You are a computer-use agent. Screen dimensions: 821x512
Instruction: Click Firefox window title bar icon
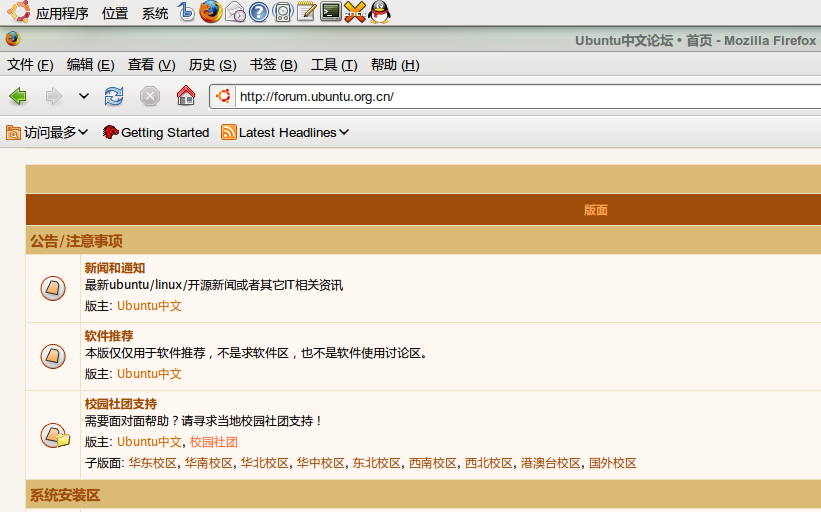click(13, 39)
